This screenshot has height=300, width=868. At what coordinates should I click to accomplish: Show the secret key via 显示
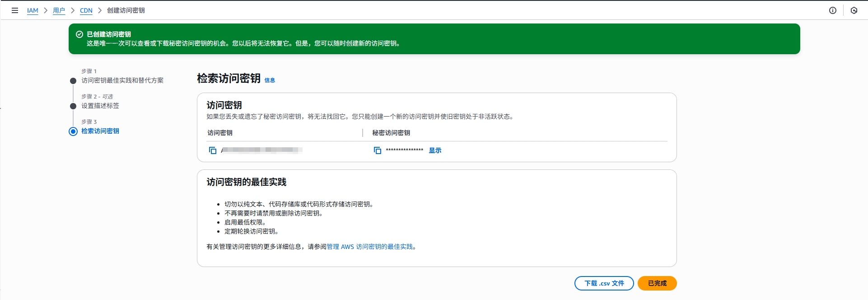435,150
